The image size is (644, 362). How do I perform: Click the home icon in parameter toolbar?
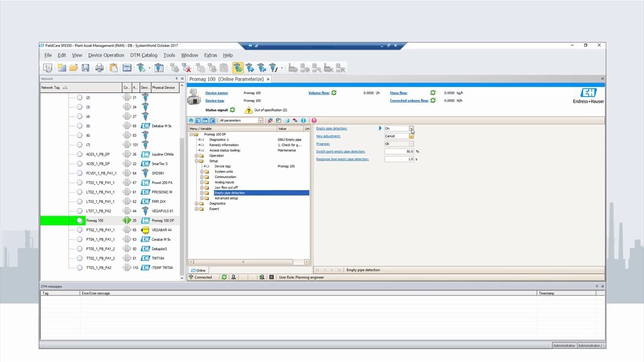point(191,121)
